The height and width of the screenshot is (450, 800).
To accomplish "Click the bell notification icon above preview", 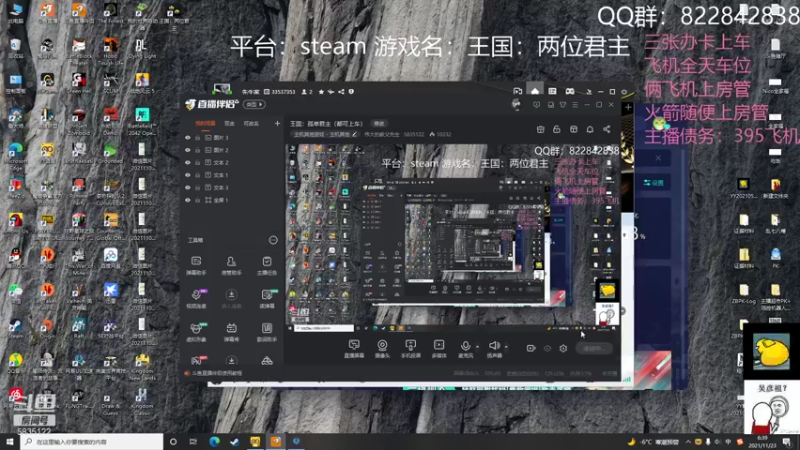I will tap(590, 129).
